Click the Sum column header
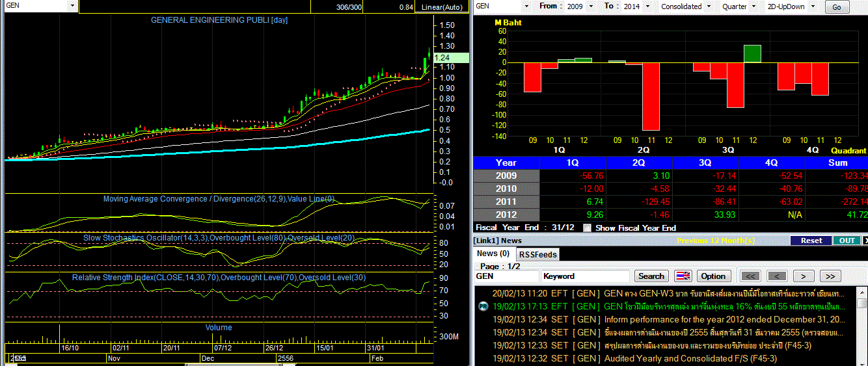Viewport: 868px width, 366px height. click(x=837, y=163)
